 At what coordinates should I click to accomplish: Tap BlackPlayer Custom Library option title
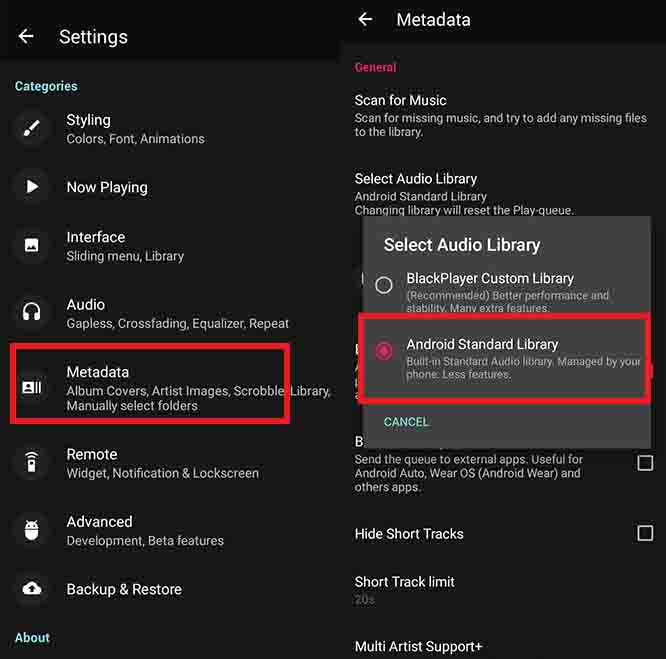(490, 279)
